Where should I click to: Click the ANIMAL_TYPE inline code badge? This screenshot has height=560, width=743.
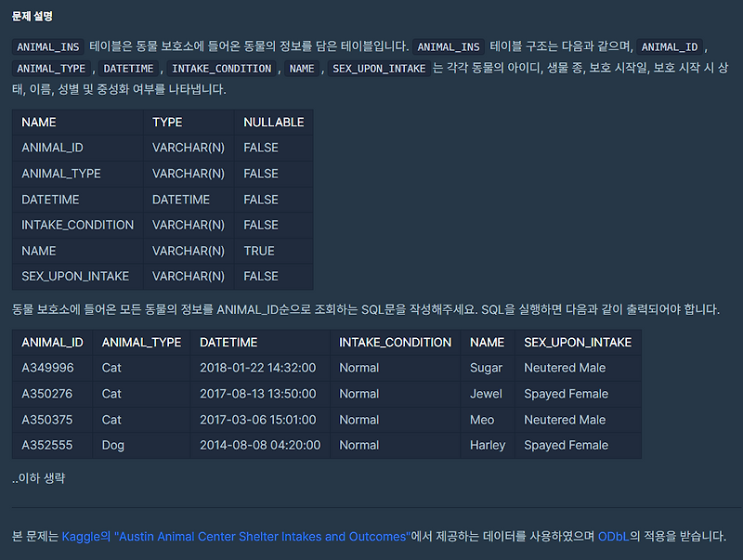50,68
